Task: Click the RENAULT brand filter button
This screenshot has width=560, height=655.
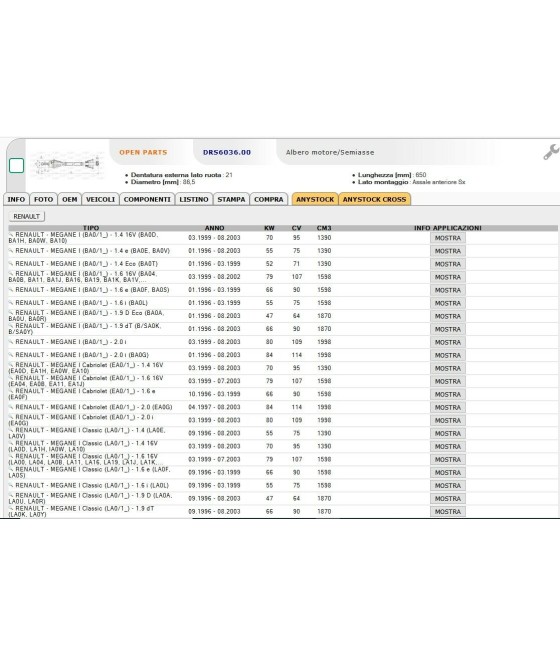Action: click(x=27, y=216)
